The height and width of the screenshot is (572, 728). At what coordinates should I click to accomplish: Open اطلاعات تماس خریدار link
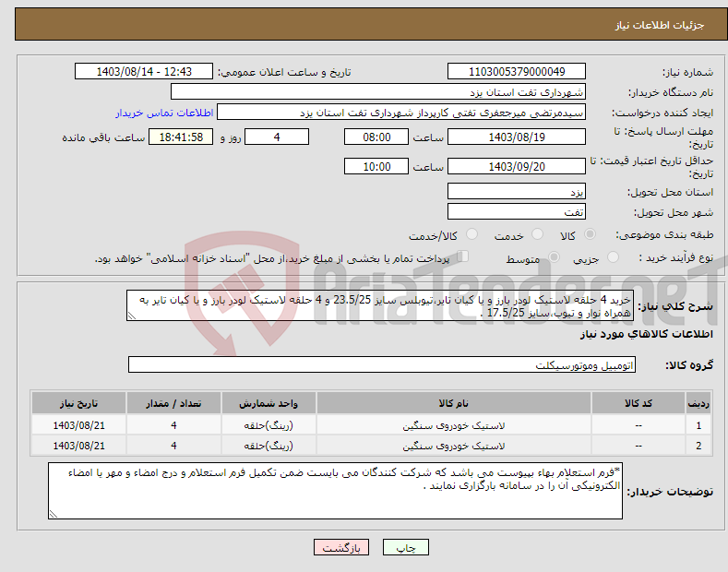(164, 113)
